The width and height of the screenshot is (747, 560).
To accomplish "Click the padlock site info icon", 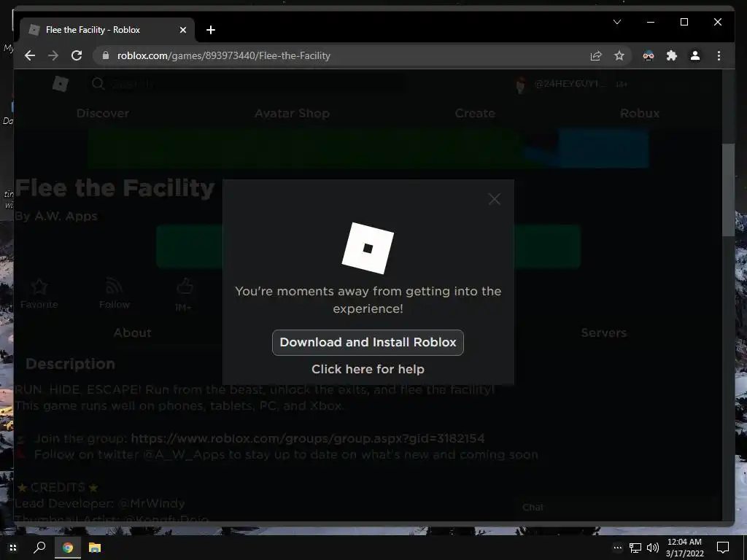I will (105, 55).
